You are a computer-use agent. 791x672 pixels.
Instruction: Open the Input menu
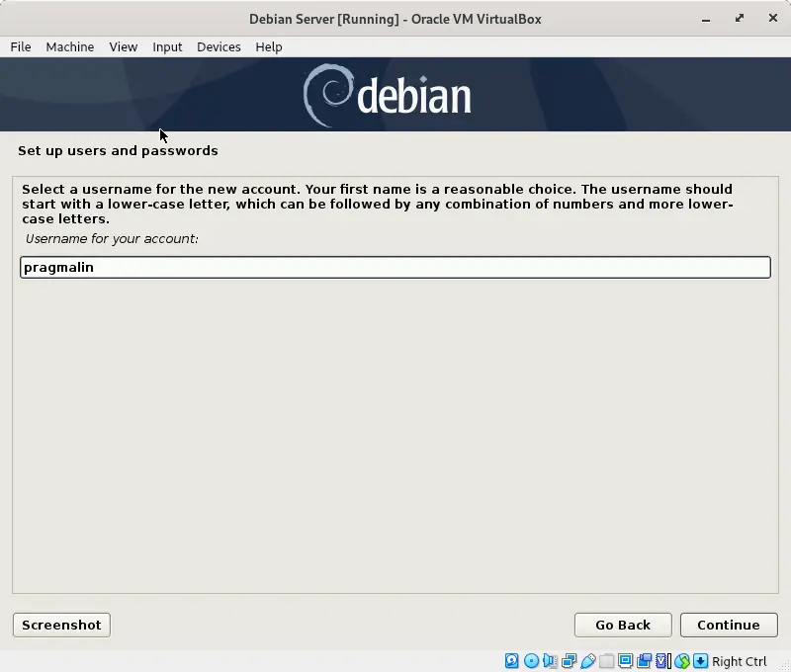pyautogui.click(x=167, y=46)
